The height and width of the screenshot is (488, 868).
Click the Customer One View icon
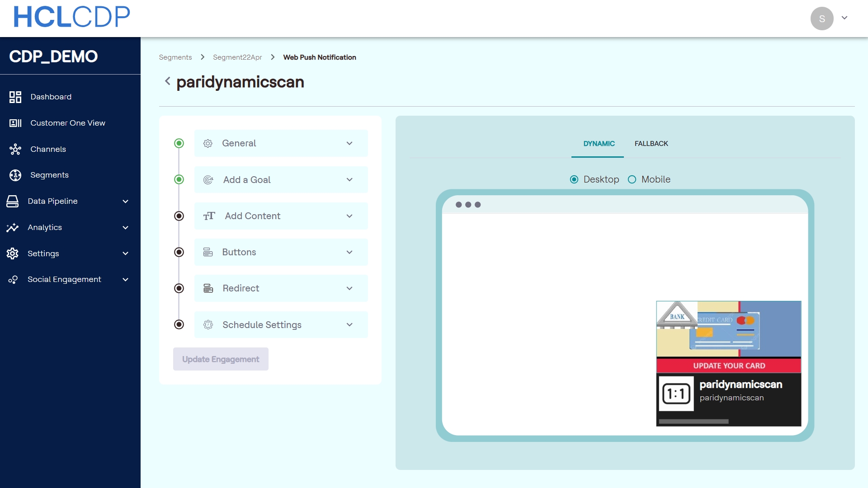(15, 123)
